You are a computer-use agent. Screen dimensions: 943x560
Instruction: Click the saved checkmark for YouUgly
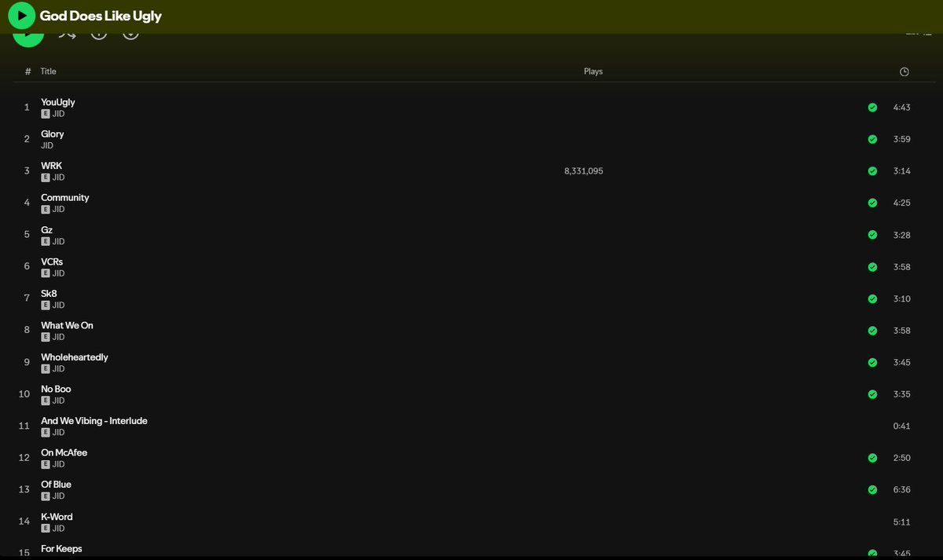(872, 108)
